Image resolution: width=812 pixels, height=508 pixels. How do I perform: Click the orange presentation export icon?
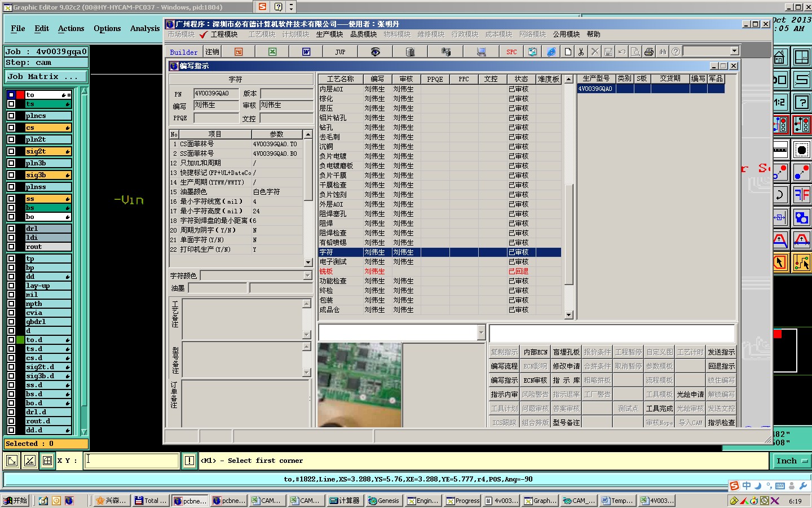(239, 51)
